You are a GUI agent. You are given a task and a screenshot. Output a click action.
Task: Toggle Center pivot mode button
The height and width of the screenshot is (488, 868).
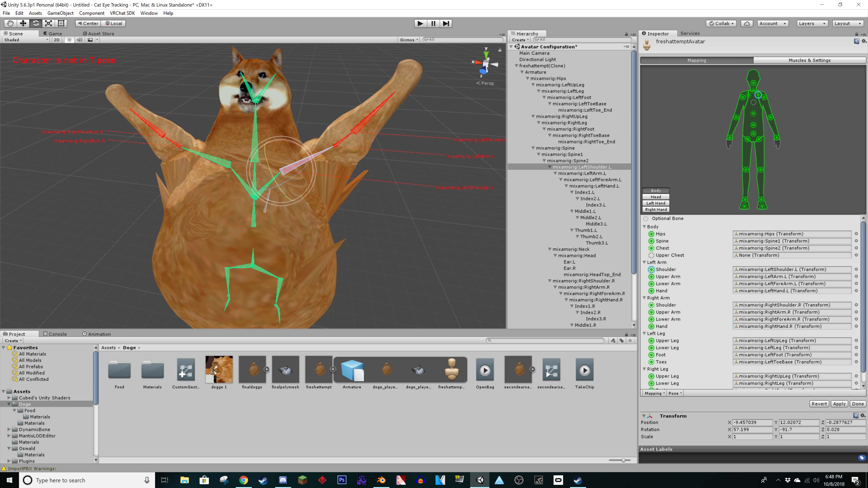[88, 23]
